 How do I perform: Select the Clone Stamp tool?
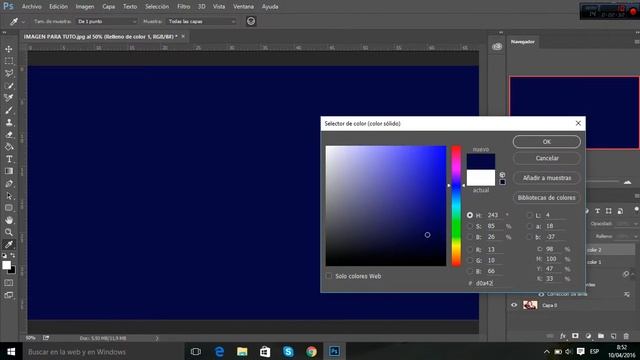9,122
